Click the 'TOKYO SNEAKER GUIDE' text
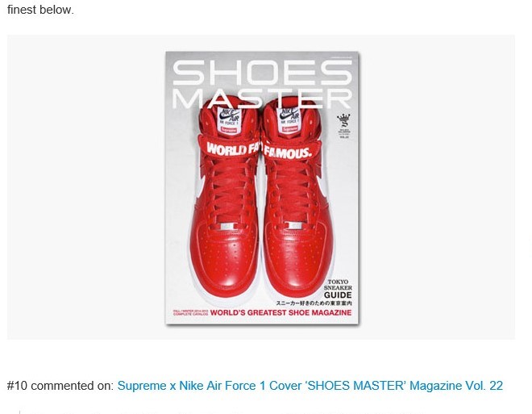 coord(338,289)
